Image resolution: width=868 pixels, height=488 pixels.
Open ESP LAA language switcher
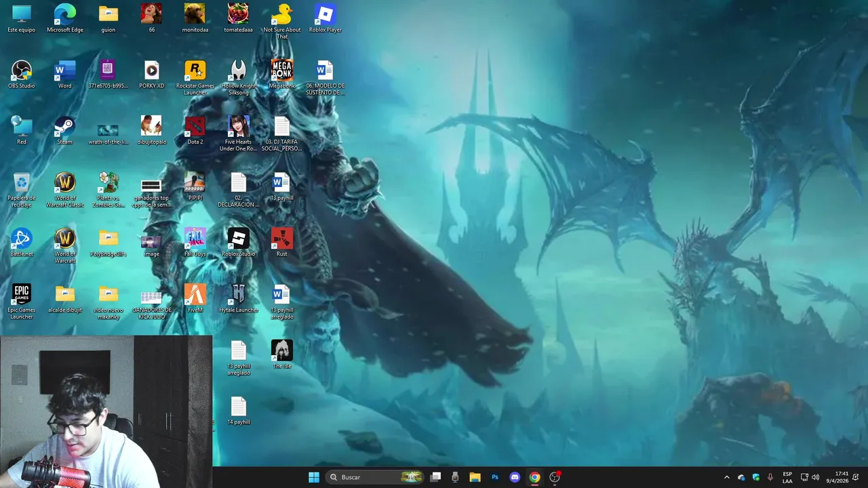pos(787,477)
